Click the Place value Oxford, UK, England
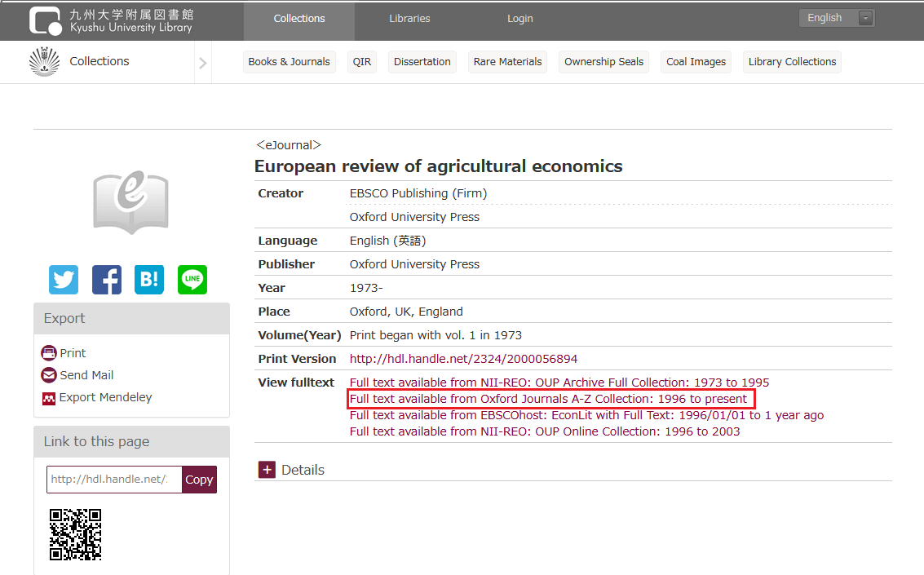The image size is (924, 575). [406, 312]
